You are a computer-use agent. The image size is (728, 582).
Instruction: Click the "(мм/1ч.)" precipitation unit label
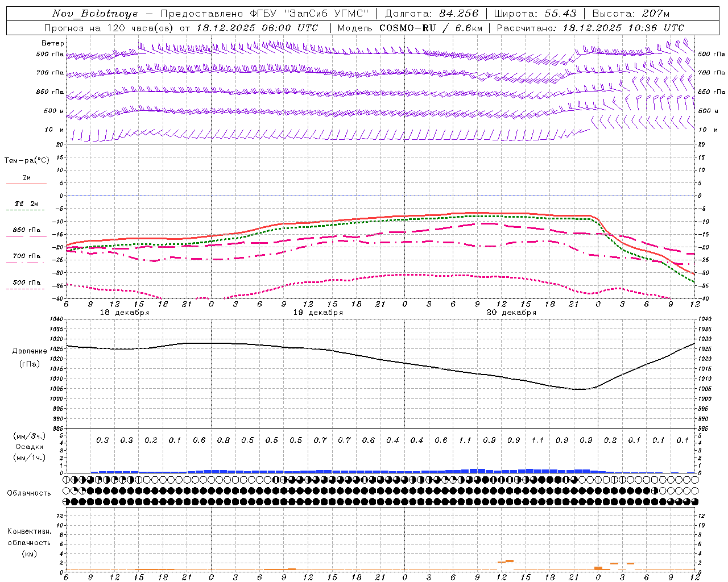[x=30, y=458]
